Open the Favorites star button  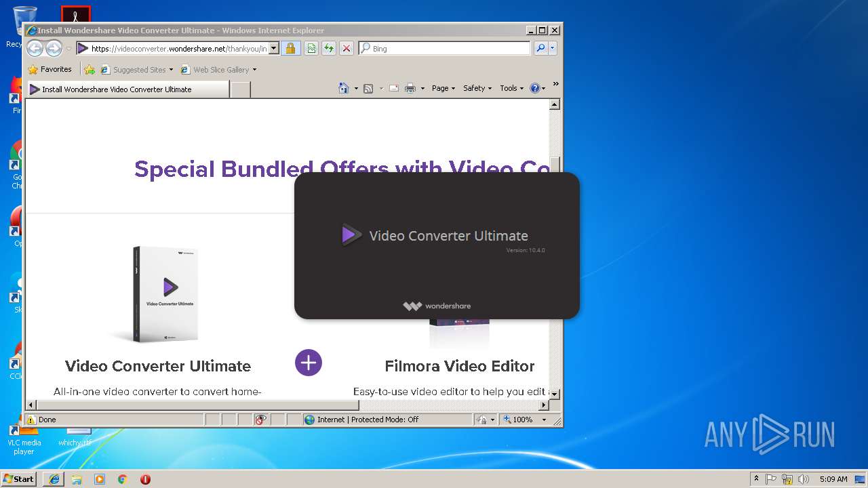point(50,69)
